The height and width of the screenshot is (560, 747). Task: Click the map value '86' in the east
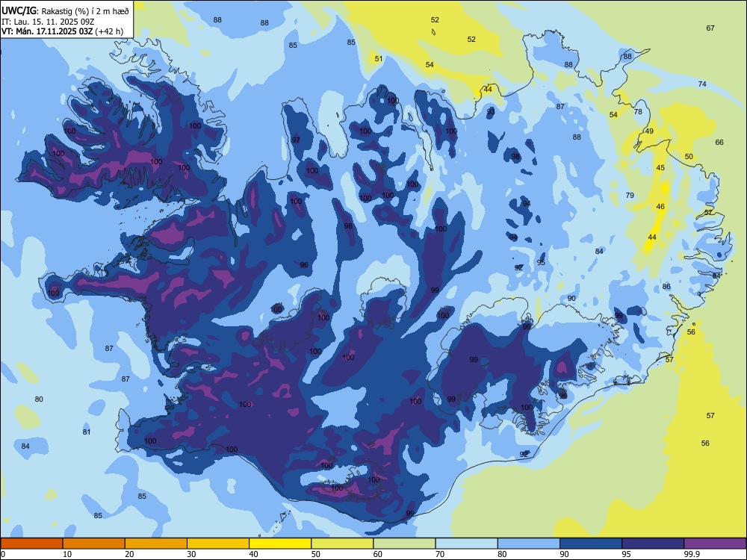[x=666, y=287]
